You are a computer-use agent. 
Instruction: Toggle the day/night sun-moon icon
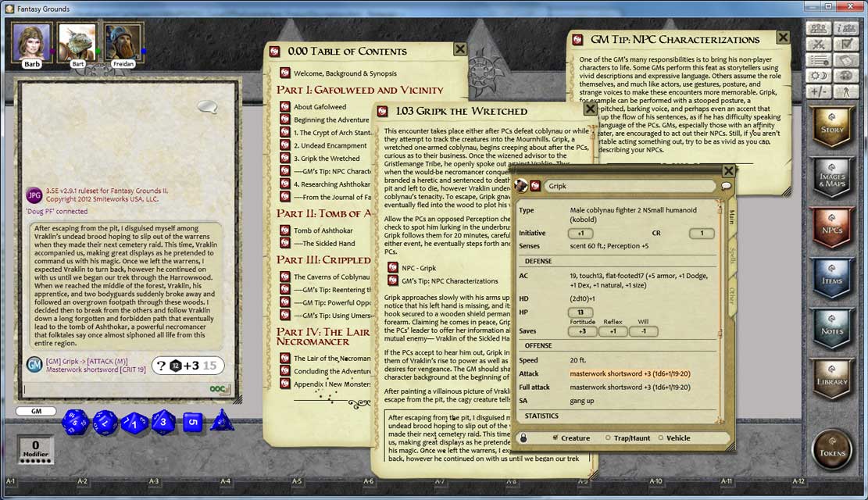click(817, 75)
